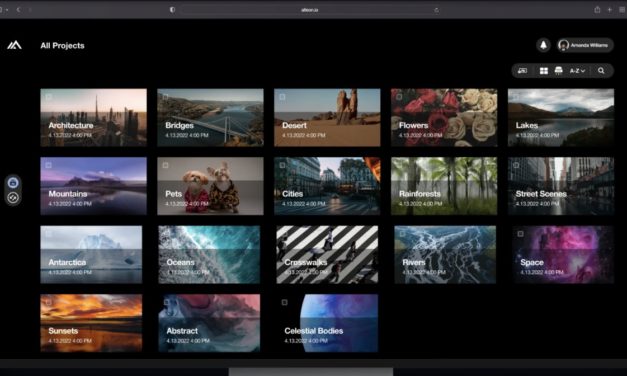Click the mountain logo icon
The width and height of the screenshot is (627, 376).
coord(14,45)
